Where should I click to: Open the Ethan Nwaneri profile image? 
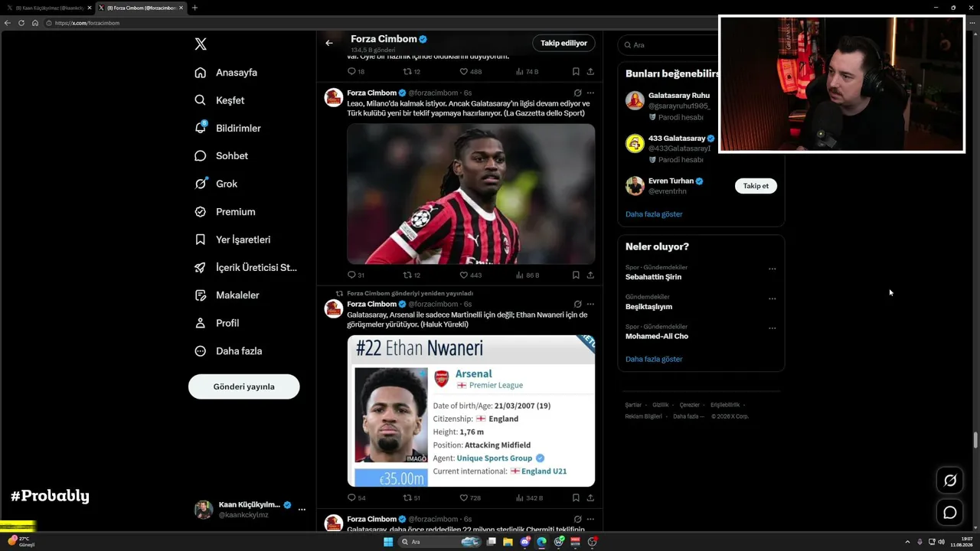tap(391, 416)
